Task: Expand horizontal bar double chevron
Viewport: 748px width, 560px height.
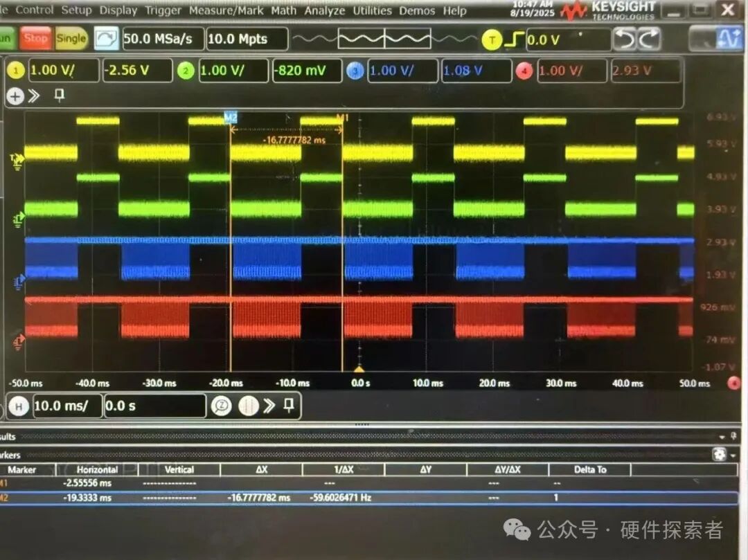Action: (x=269, y=406)
